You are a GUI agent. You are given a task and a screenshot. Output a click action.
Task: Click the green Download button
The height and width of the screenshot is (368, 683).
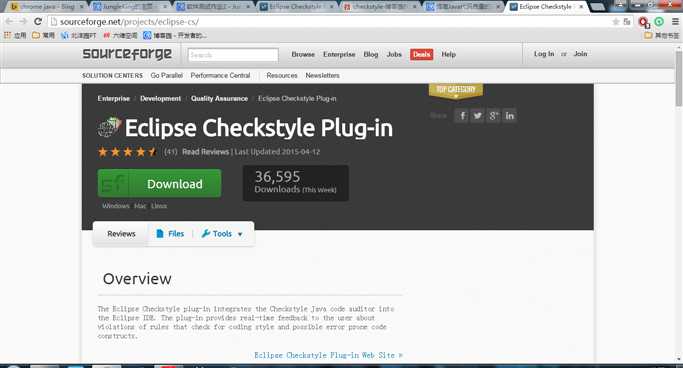159,183
